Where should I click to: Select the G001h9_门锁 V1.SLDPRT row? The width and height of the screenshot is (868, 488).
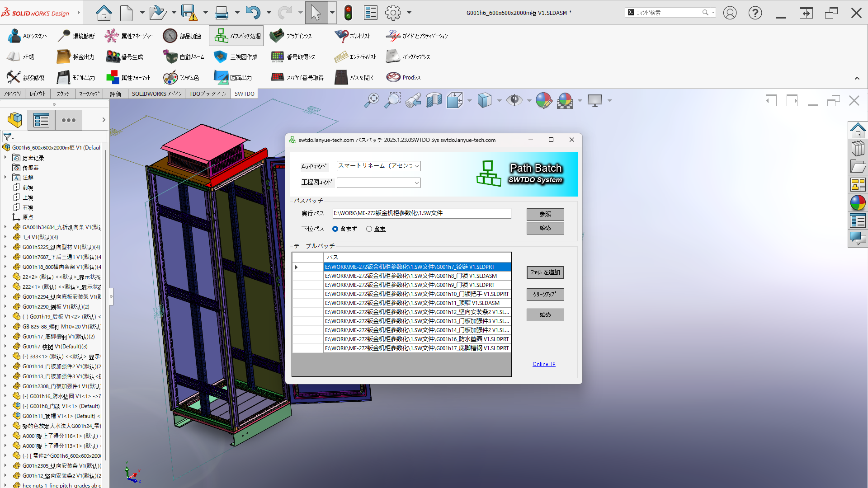[x=416, y=285]
